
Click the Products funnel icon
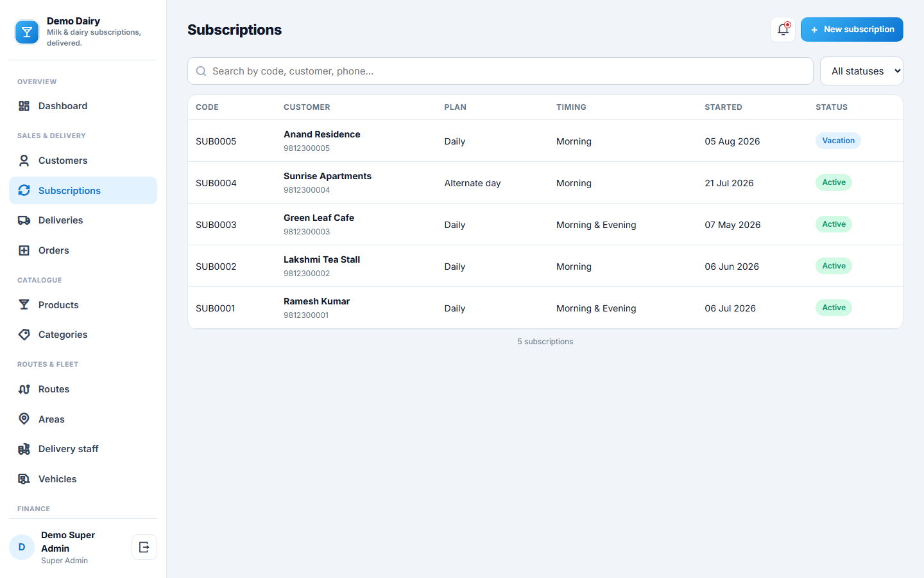click(24, 305)
